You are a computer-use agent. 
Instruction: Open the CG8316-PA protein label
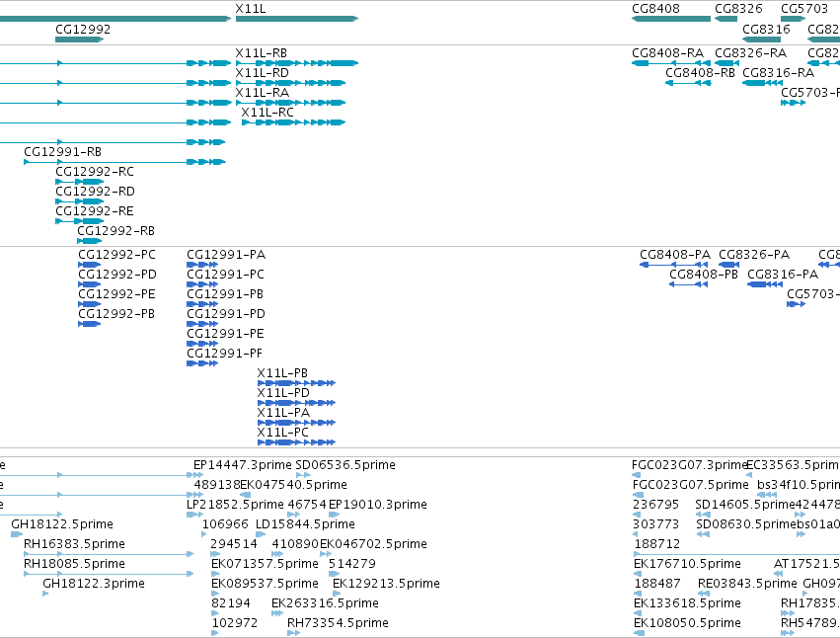point(783,274)
